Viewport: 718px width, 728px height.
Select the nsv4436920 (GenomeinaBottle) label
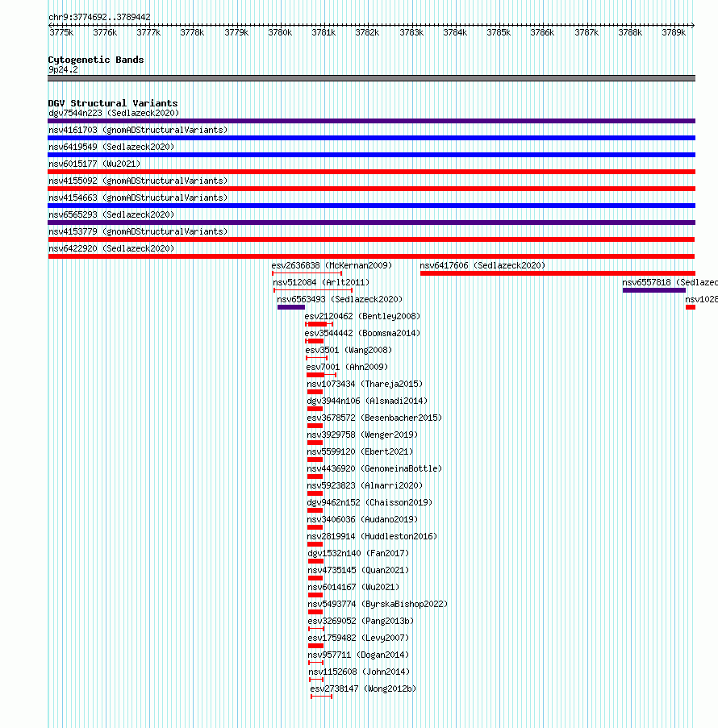coord(374,469)
